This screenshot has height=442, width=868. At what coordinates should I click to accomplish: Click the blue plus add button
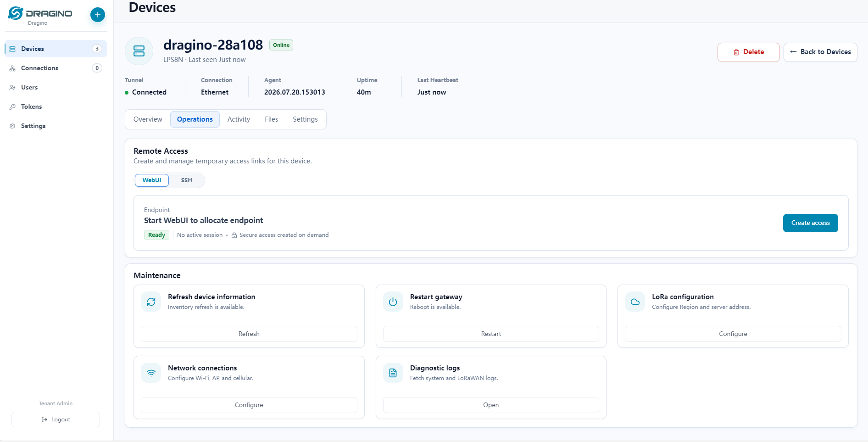coord(97,15)
